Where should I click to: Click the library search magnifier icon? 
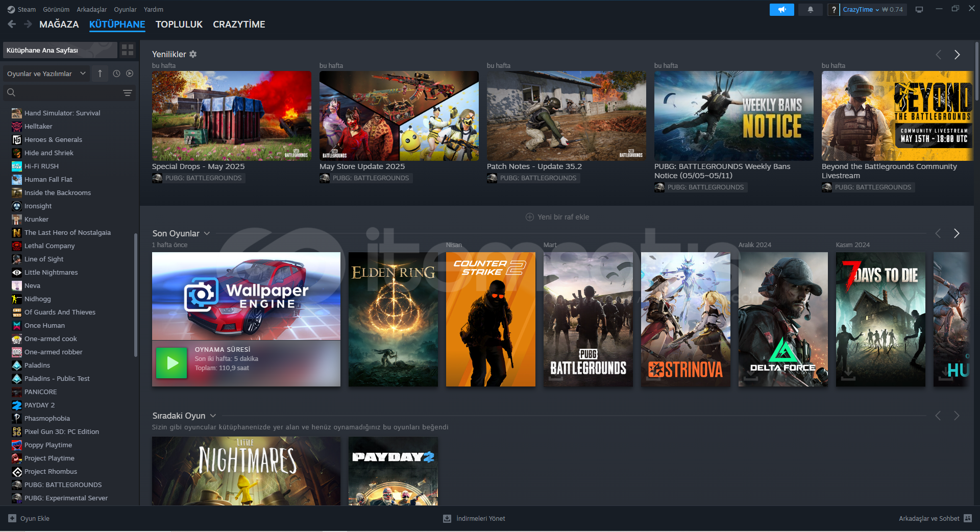(11, 92)
